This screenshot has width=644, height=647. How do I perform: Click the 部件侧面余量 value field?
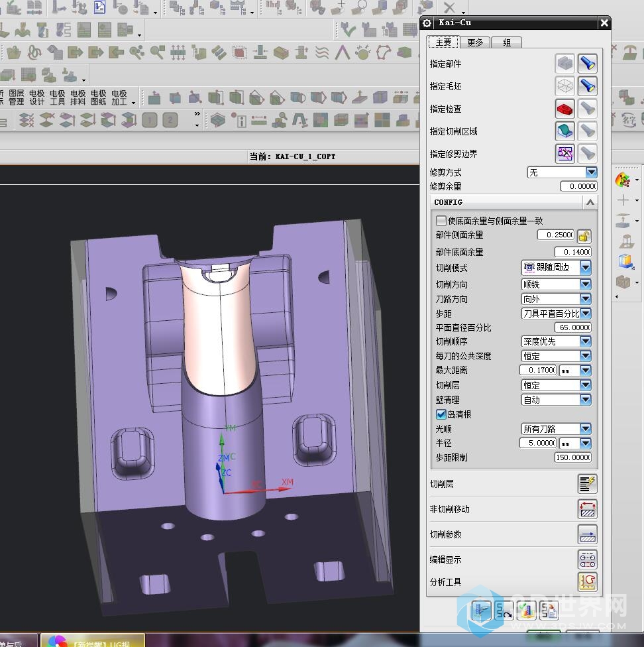(x=556, y=235)
